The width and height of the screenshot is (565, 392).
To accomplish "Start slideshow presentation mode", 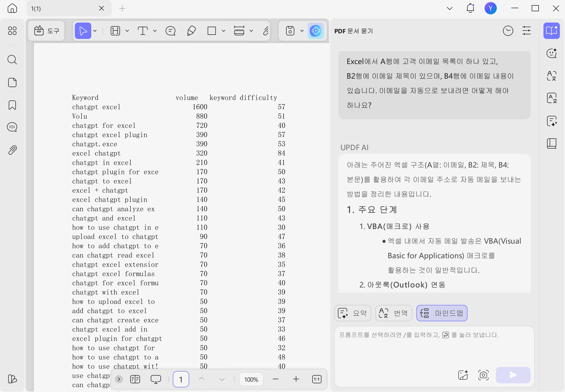I will click(x=156, y=379).
